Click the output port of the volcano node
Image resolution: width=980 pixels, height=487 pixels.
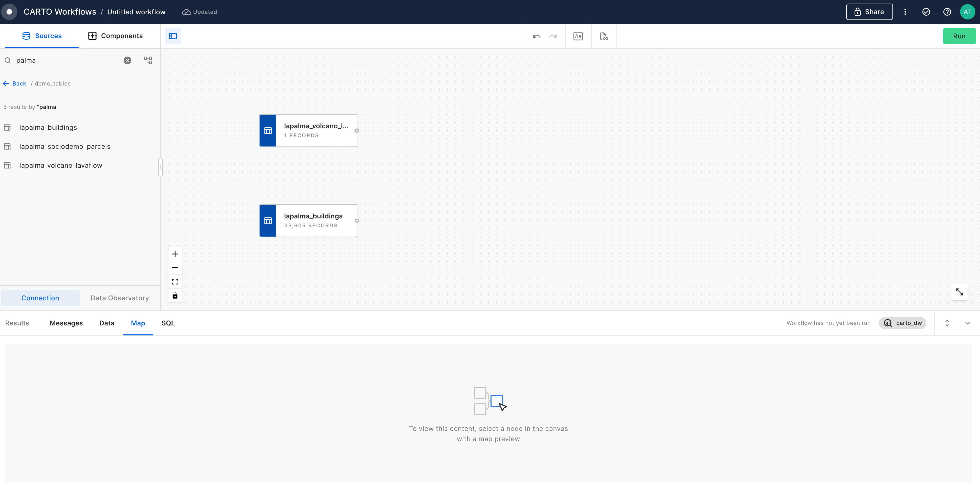coord(357,131)
